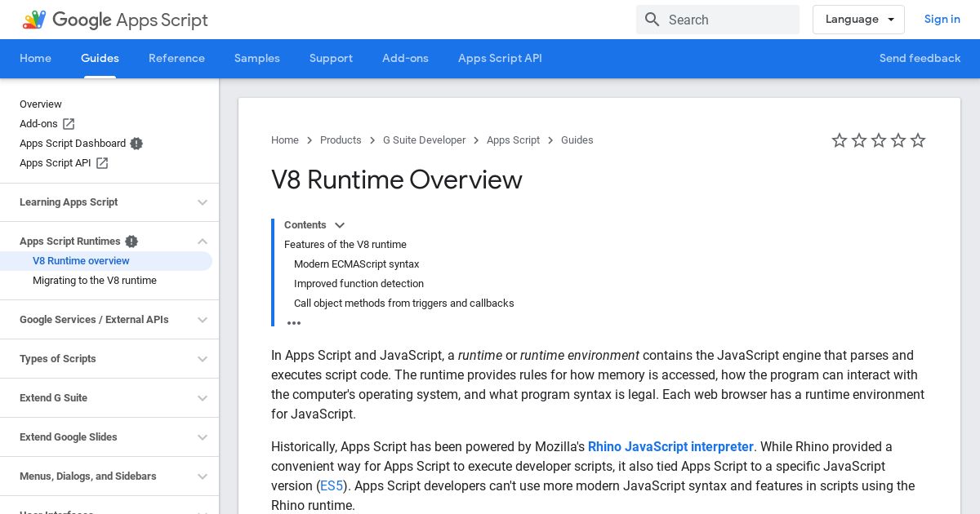This screenshot has height=514, width=980.
Task: Open the Apps Script API tab in the top navigation
Action: click(x=500, y=59)
